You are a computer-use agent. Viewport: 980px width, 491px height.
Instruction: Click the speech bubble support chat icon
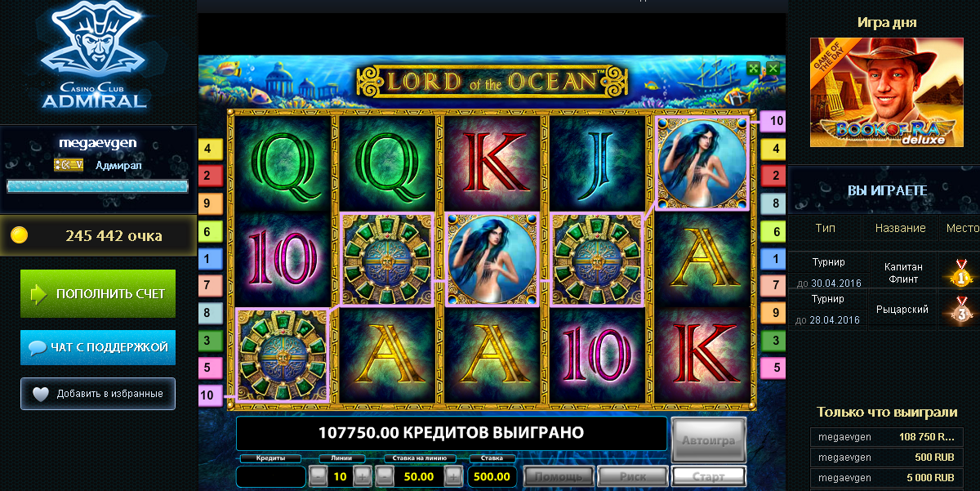[37, 347]
